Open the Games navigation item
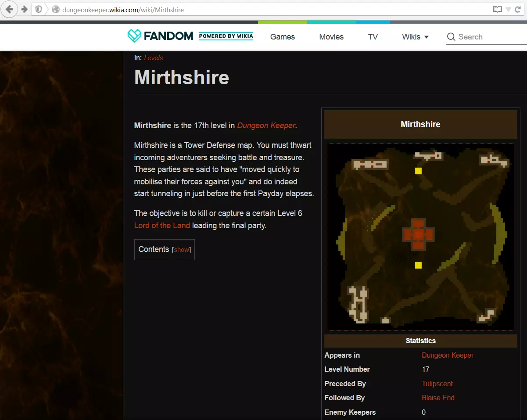This screenshot has width=527, height=420. coord(283,37)
